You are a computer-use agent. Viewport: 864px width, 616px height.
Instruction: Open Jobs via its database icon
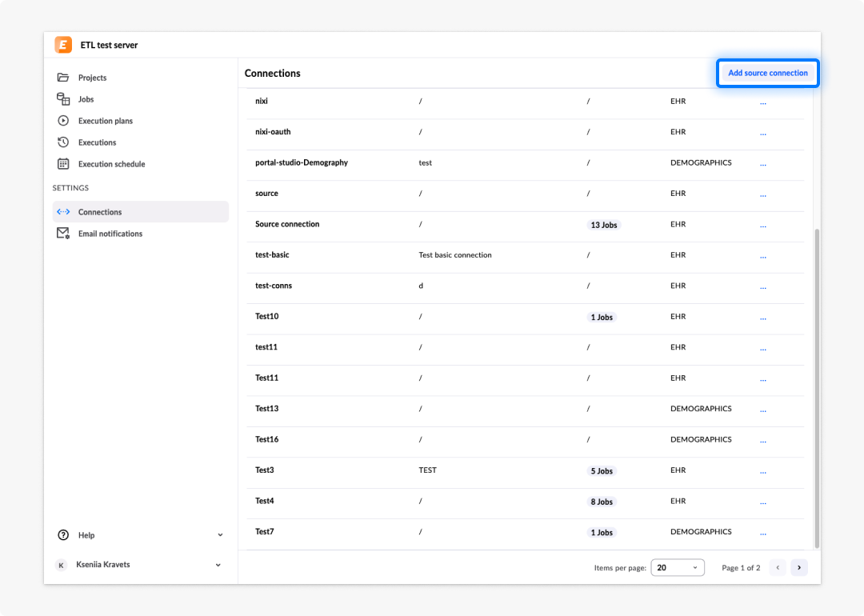(x=63, y=98)
